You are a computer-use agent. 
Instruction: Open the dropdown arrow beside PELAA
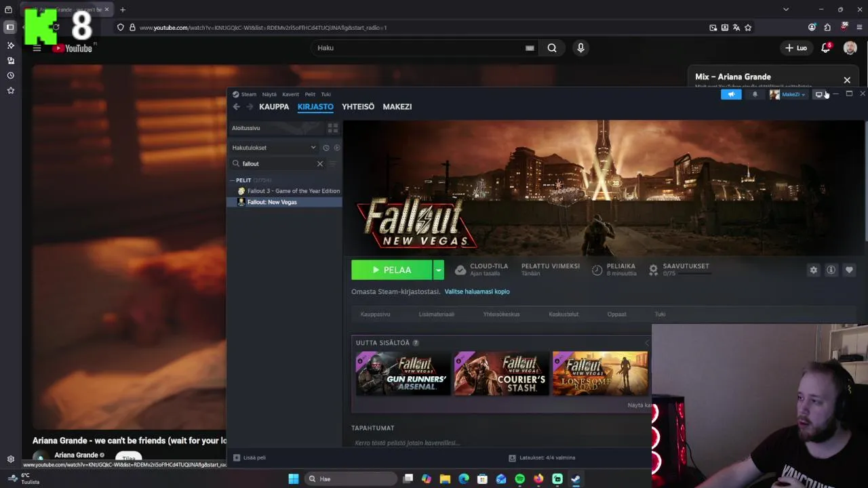point(439,270)
